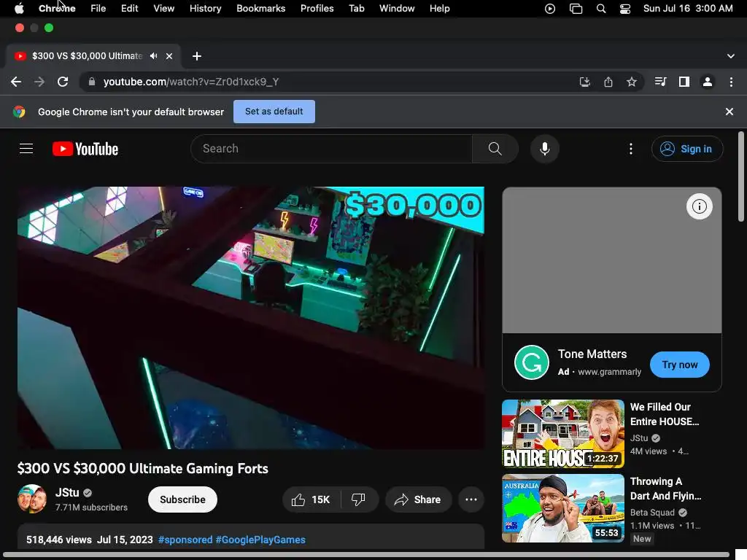Screen dimensions: 747x560
Task: Open JStu channel name link
Action: [67, 492]
